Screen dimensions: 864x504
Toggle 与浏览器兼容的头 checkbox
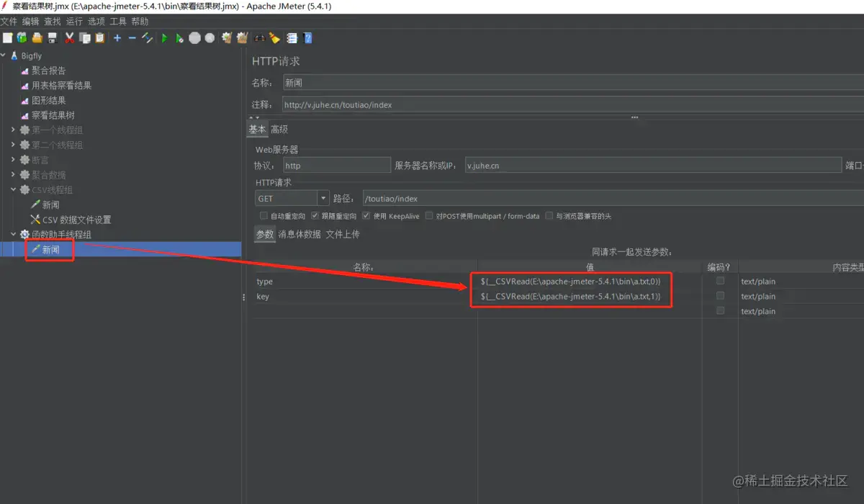point(549,216)
